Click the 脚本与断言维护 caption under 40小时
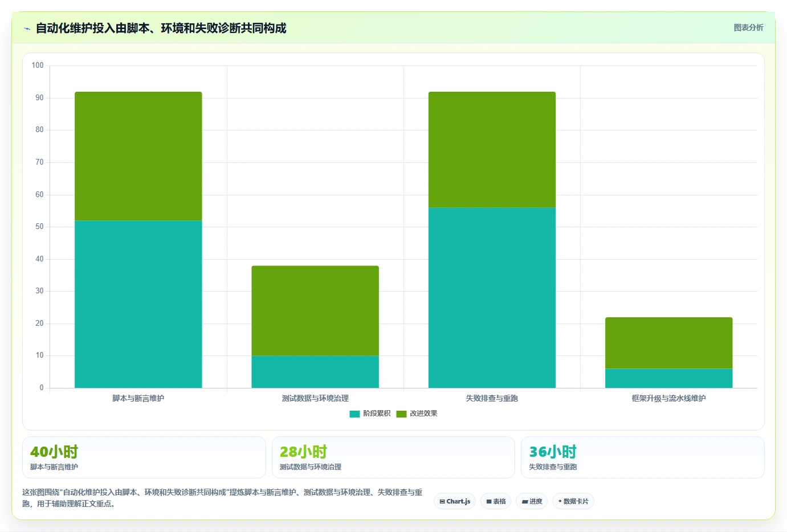The width and height of the screenshot is (787, 532). 54,466
